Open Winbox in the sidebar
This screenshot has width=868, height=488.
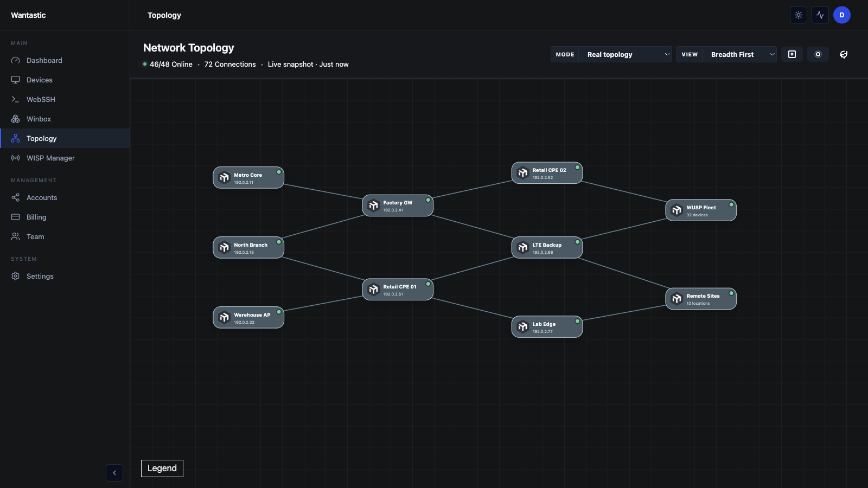coord(65,119)
